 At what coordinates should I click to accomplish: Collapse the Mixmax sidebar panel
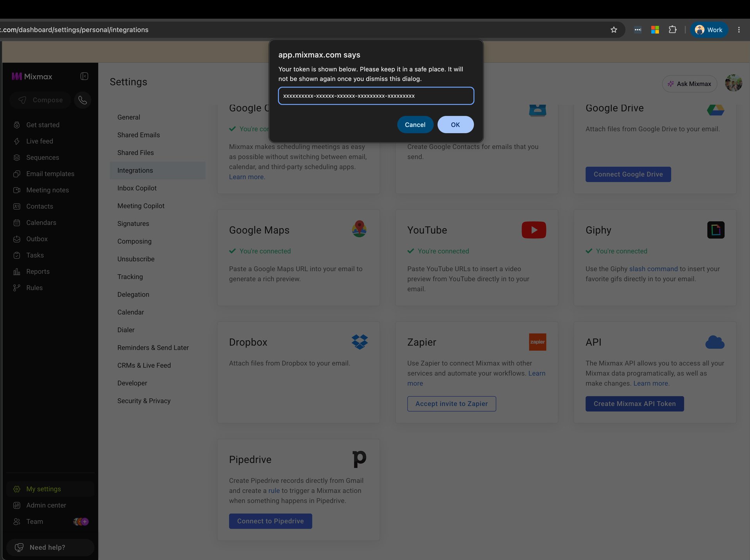(84, 76)
